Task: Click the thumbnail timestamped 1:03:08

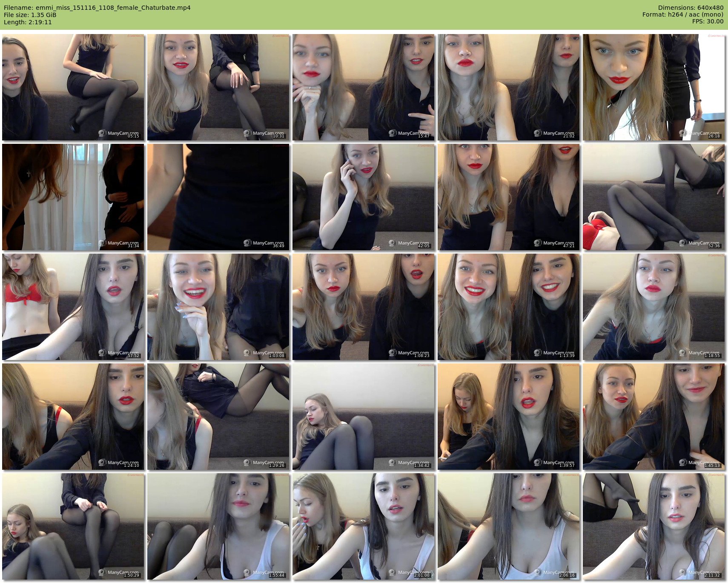Action: point(218,307)
